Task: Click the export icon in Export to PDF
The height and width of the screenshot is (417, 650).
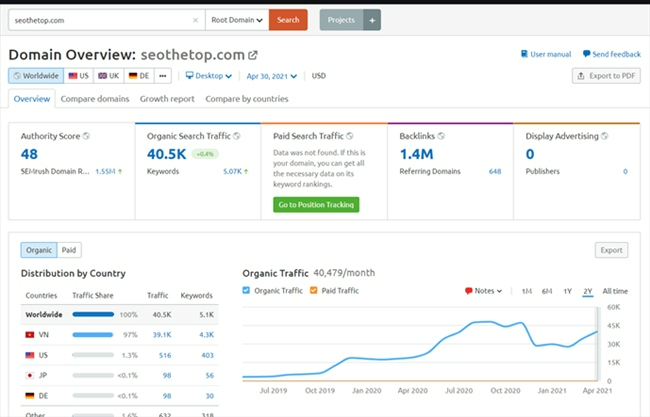Action: [x=581, y=76]
